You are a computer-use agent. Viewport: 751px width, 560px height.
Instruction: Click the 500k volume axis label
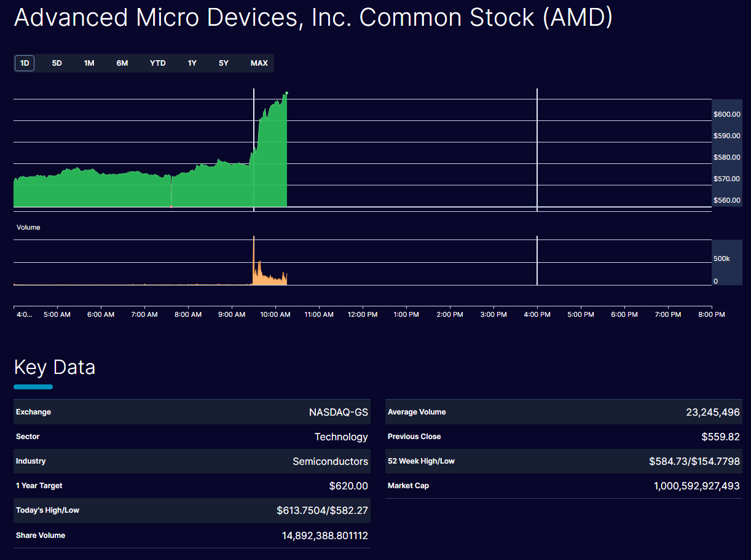[722, 259]
